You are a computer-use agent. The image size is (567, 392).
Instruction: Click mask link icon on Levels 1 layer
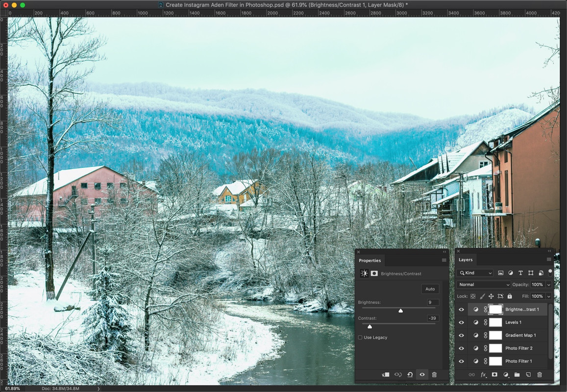pos(486,322)
